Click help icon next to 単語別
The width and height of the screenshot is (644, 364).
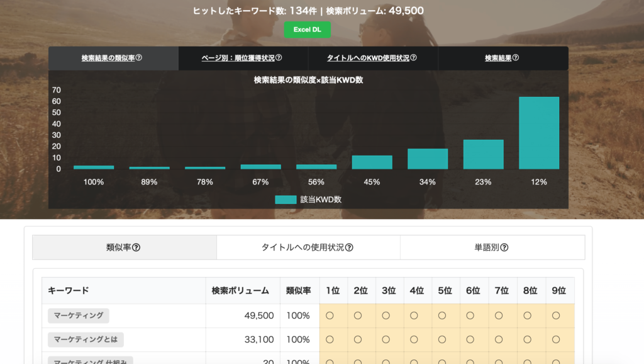coord(504,247)
